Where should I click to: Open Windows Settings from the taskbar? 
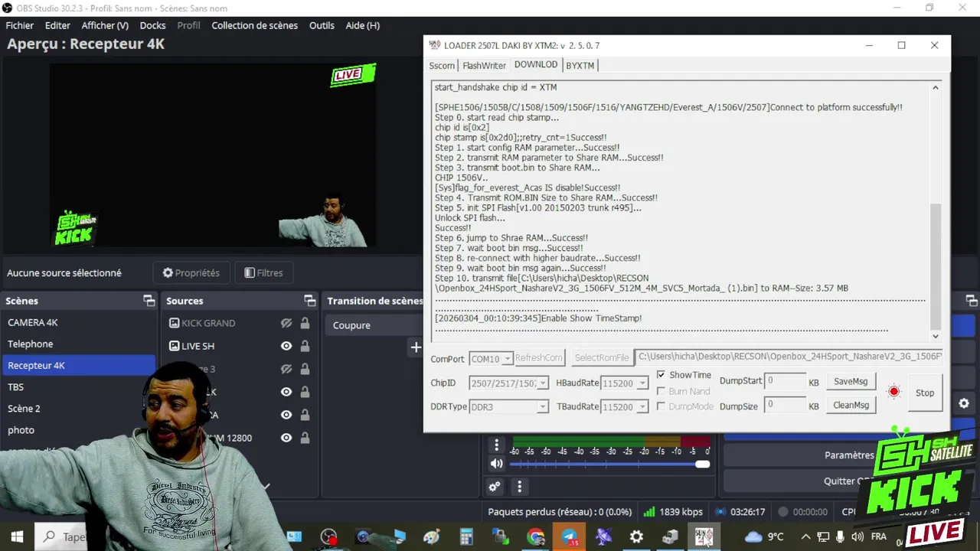click(636, 537)
